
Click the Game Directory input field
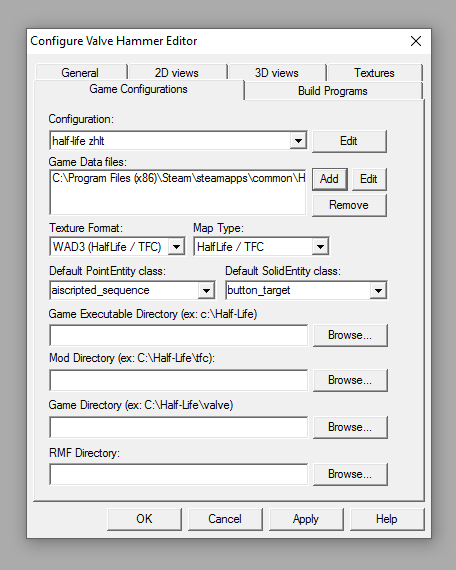(x=179, y=427)
